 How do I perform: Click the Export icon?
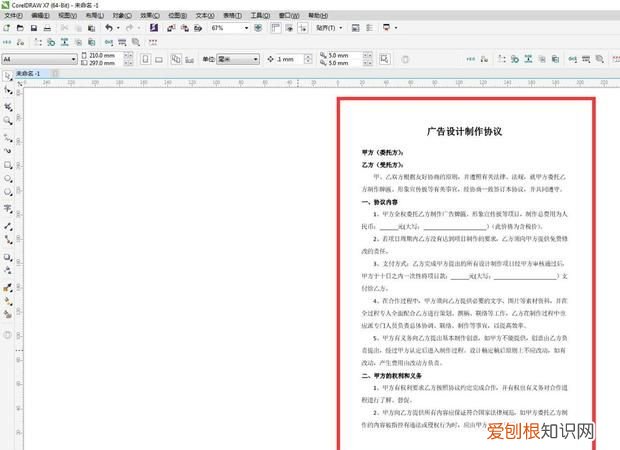click(185, 28)
